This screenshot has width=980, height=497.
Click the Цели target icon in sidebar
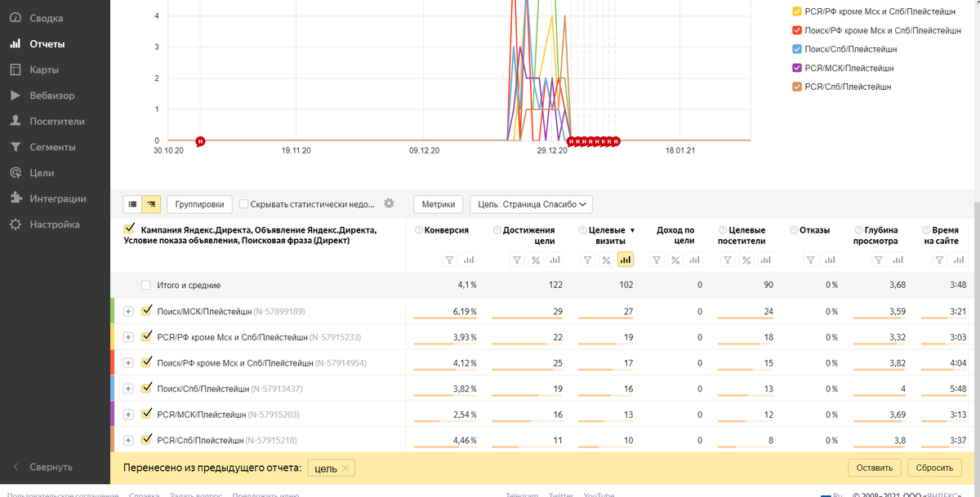[x=15, y=173]
